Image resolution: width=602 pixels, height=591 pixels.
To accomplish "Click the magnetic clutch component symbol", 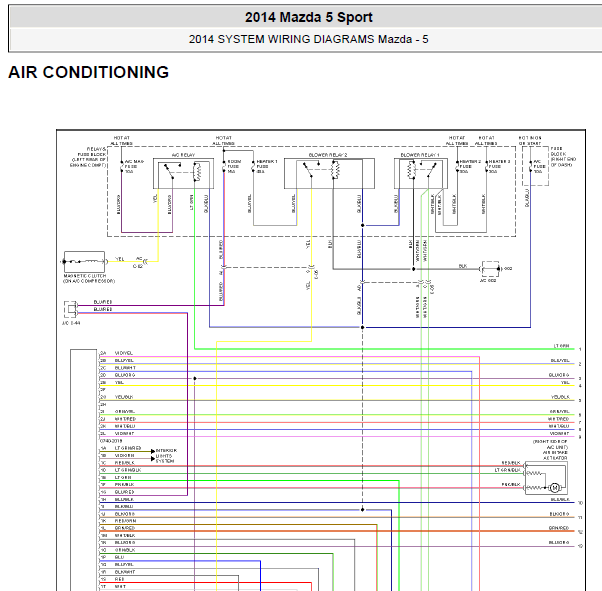I will (x=84, y=262).
